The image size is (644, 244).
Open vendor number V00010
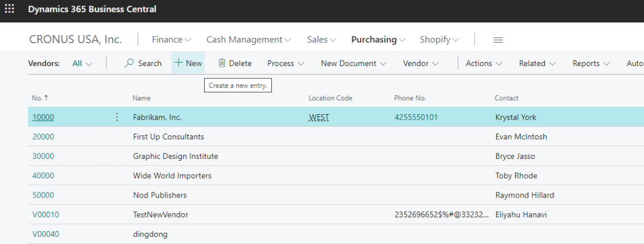(45, 214)
